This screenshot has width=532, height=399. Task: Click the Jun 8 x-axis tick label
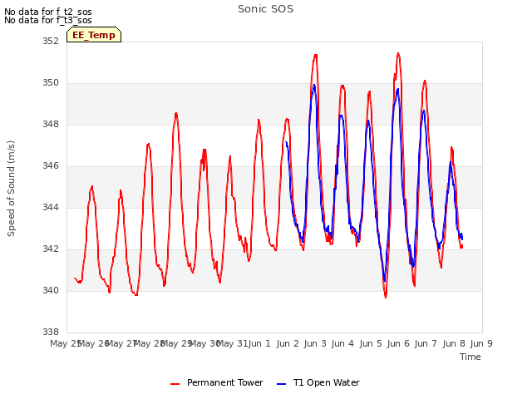point(454,343)
